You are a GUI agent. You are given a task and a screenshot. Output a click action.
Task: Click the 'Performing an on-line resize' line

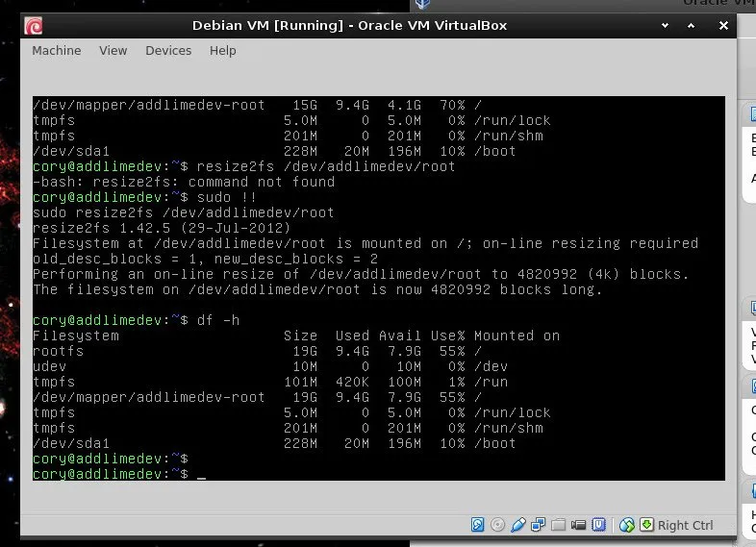[x=361, y=274]
